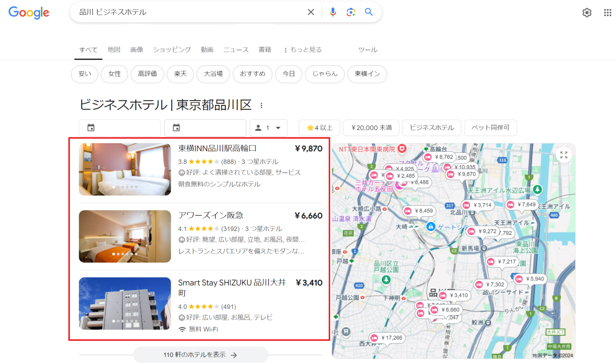Toggle the ペット同伴可 filter
This screenshot has height=364, width=616.
click(491, 128)
